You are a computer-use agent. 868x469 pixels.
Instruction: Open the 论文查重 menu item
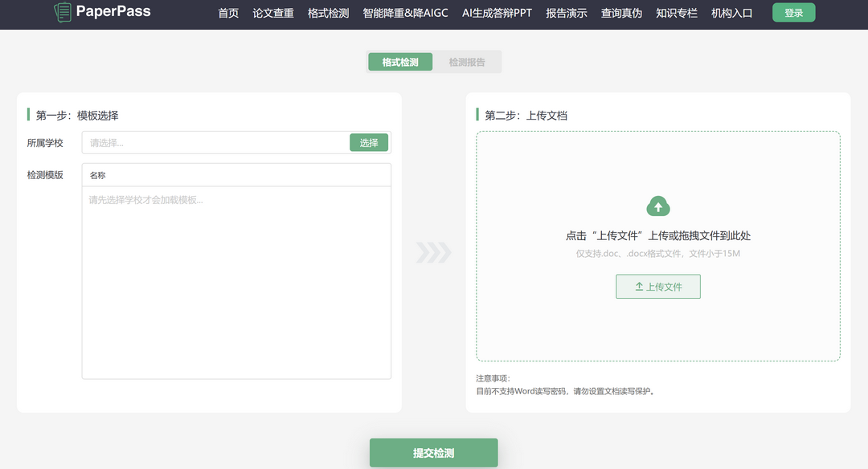(x=272, y=13)
